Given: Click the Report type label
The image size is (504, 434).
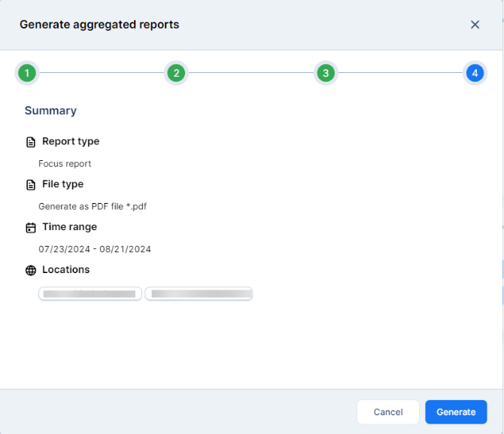Looking at the screenshot, I should [71, 141].
